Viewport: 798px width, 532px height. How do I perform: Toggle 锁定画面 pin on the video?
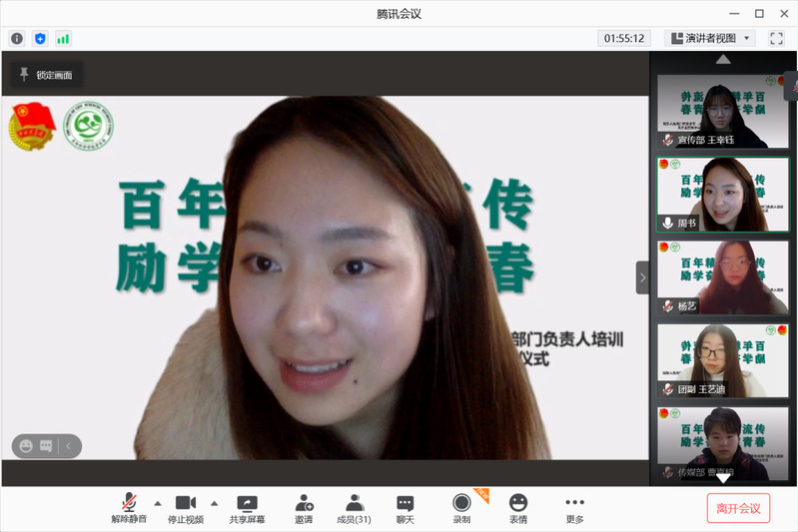[x=46, y=74]
